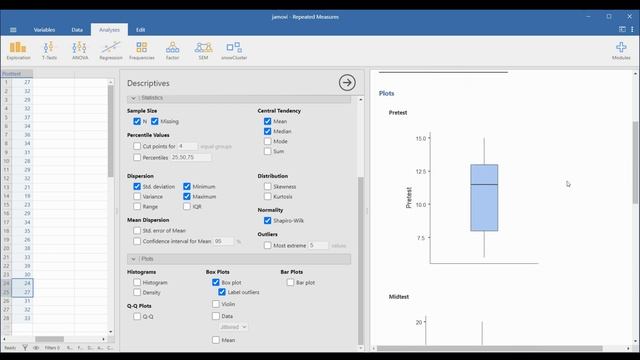Image resolution: width=640 pixels, height=360 pixels.
Task: Click the arrow to hide Descriptives options
Action: click(x=347, y=83)
